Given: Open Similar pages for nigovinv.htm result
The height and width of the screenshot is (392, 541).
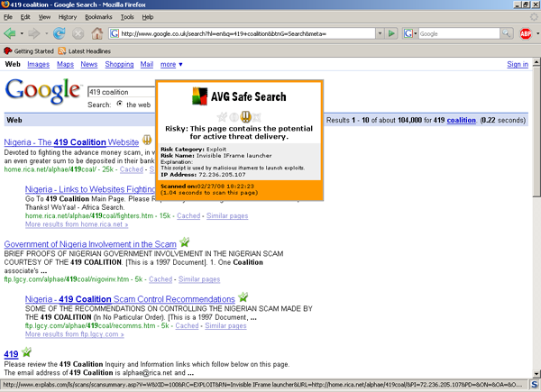Looking at the screenshot, I should coord(199,279).
